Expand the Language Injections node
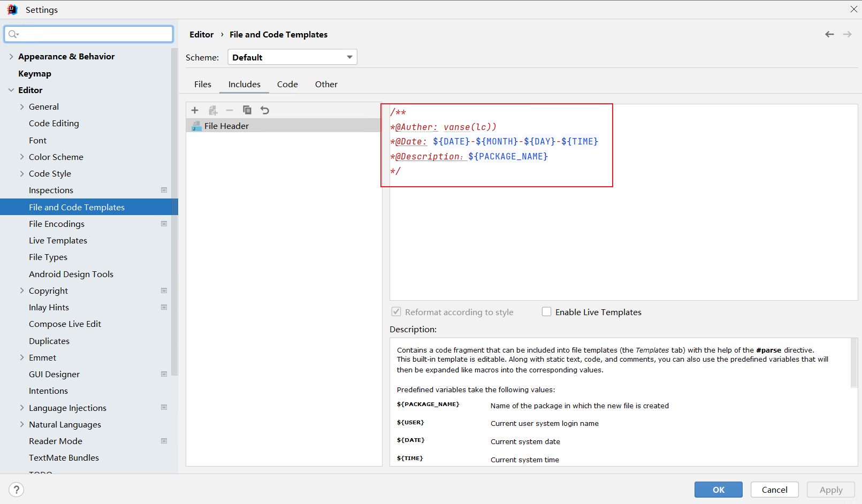862x504 pixels. pyautogui.click(x=22, y=408)
